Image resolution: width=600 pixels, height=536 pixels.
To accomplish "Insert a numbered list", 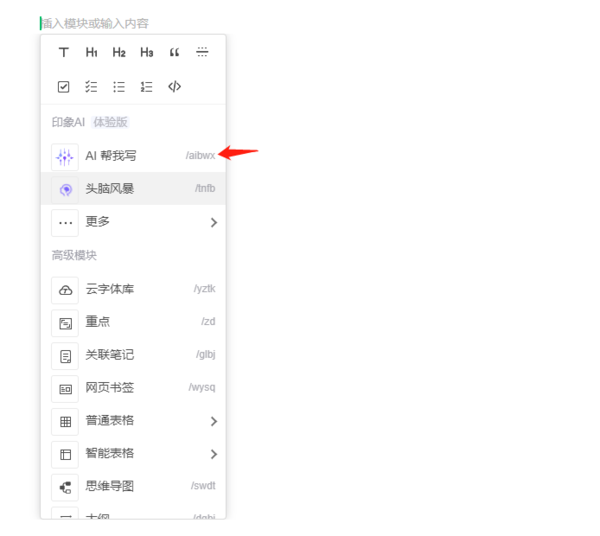I will point(147,87).
